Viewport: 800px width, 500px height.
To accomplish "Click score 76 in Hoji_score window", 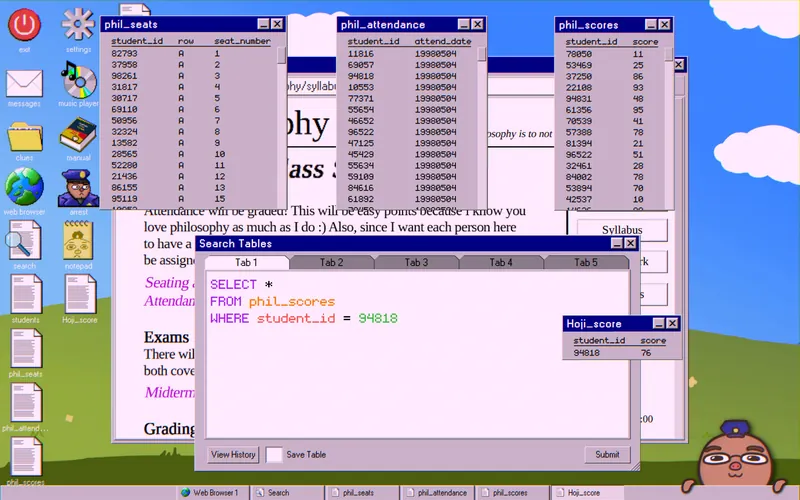I will click(x=646, y=353).
